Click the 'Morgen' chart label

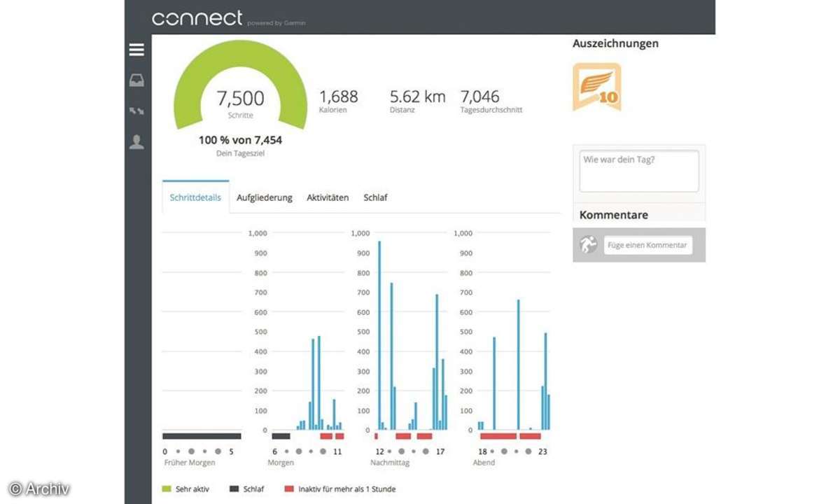[281, 463]
